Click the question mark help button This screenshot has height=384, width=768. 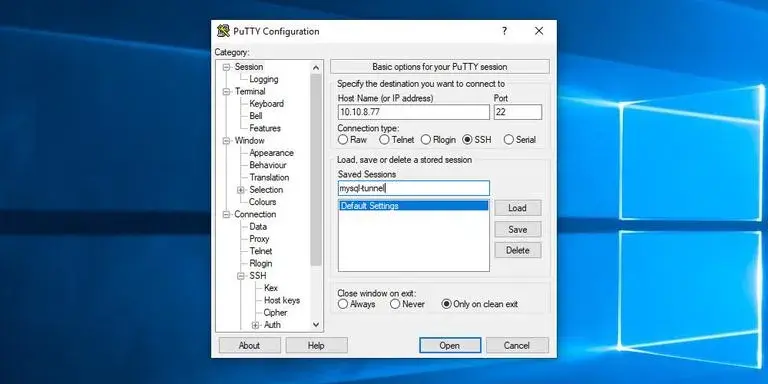504,31
